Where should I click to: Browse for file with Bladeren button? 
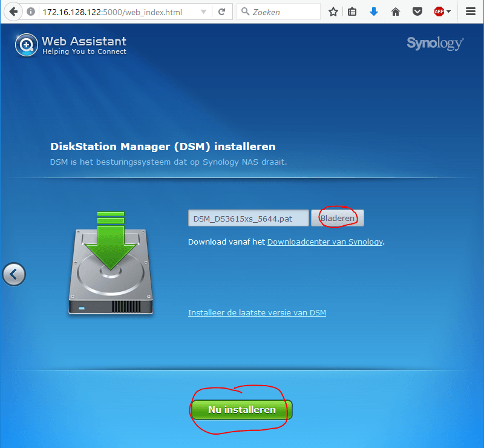click(338, 218)
